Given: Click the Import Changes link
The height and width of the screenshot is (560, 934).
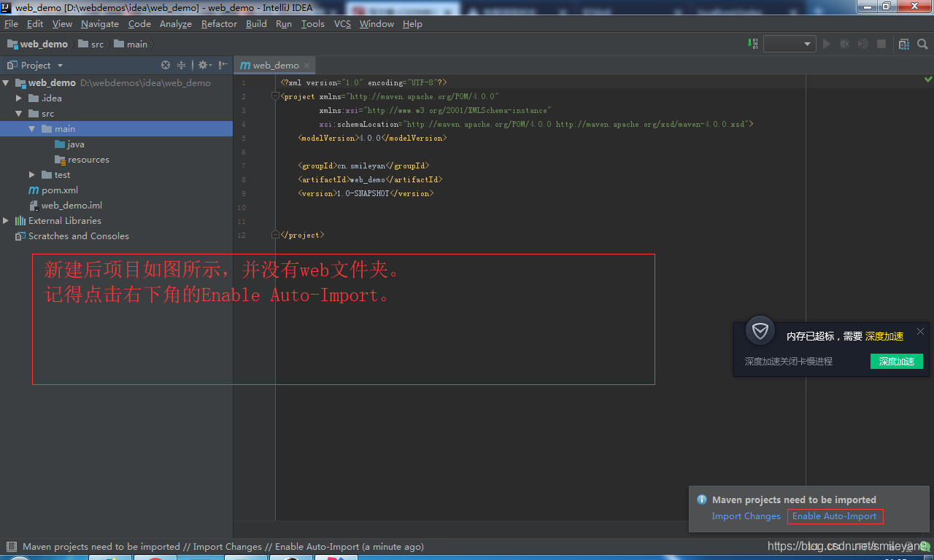Looking at the screenshot, I should [x=746, y=516].
